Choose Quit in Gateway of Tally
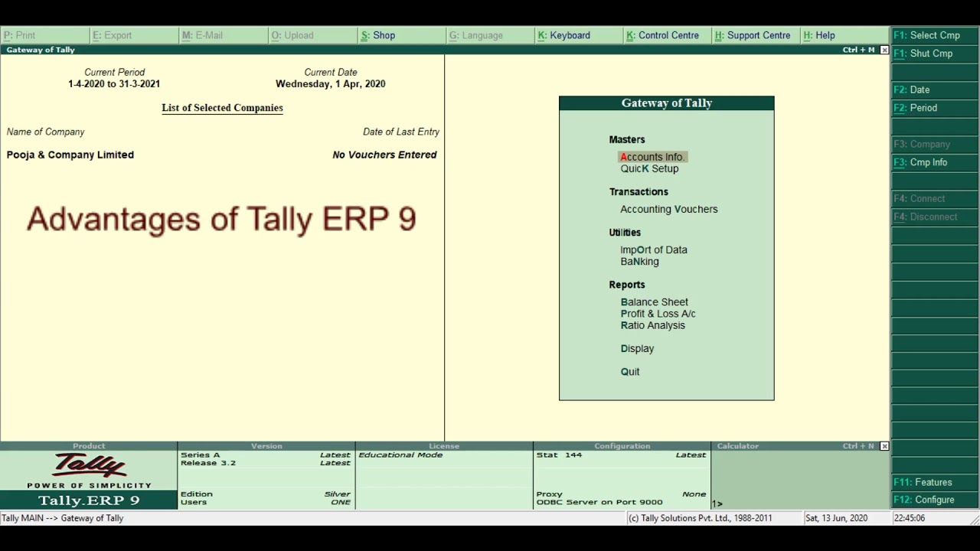 click(629, 372)
